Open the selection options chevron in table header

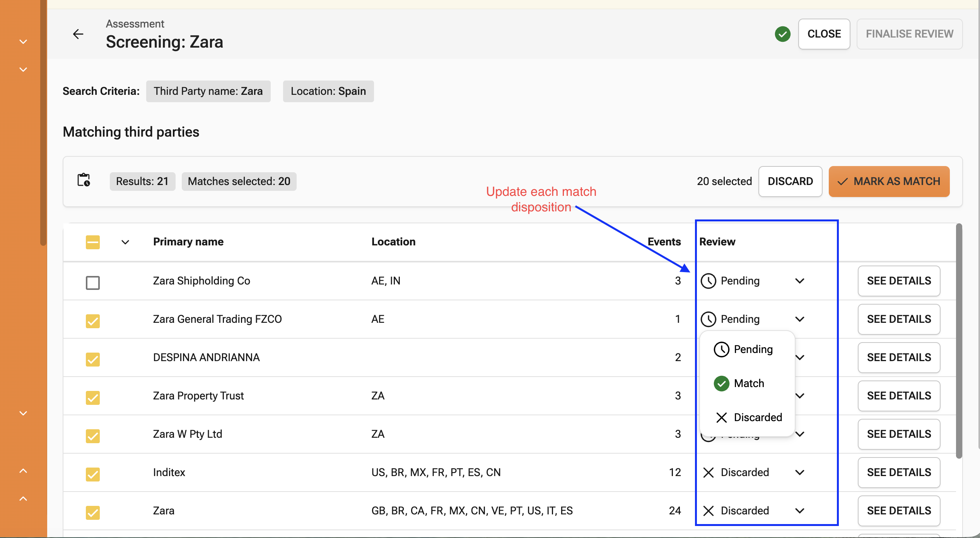(x=125, y=242)
